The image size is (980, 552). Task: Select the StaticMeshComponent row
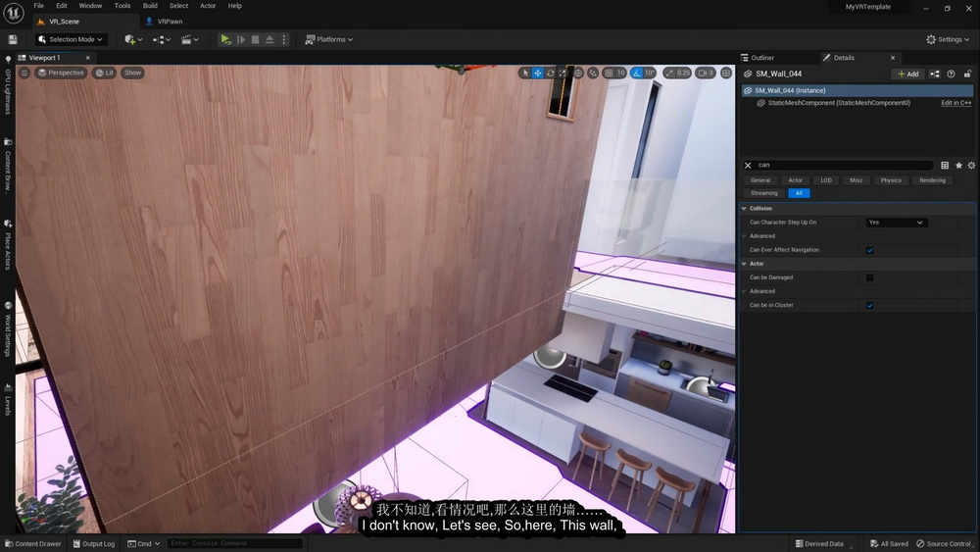[x=839, y=103]
